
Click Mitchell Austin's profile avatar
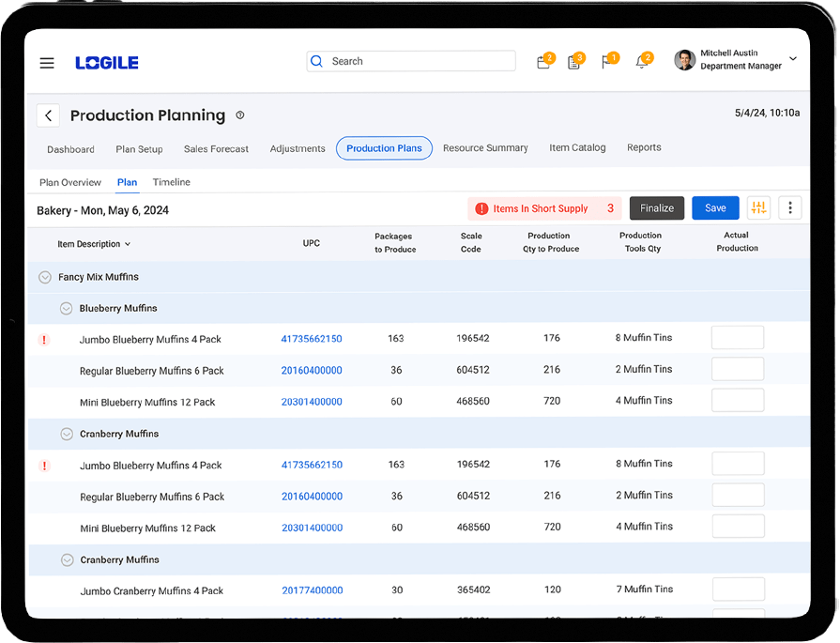click(x=684, y=60)
